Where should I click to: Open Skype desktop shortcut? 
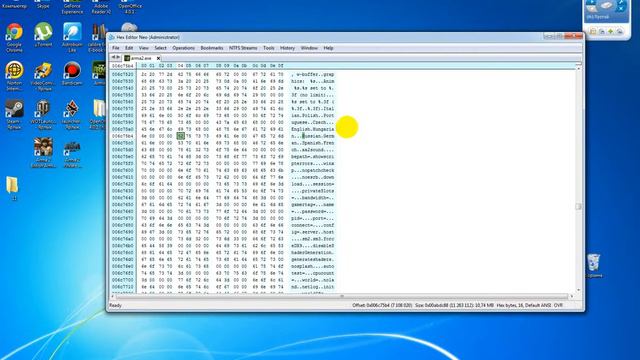[43, 5]
